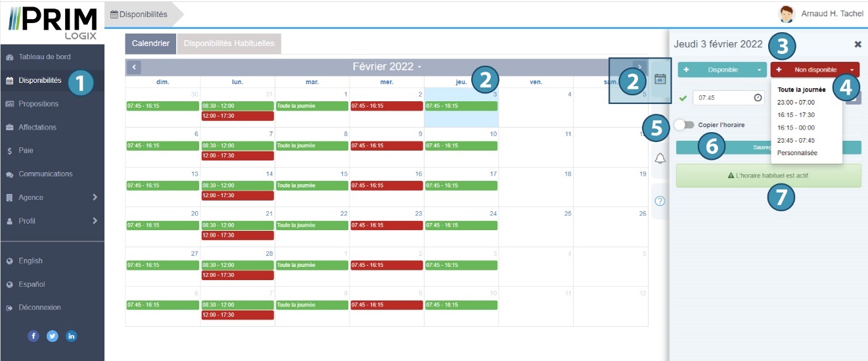868x361 pixels.
Task: Open notifications bell icon in side strip
Action: point(660,158)
